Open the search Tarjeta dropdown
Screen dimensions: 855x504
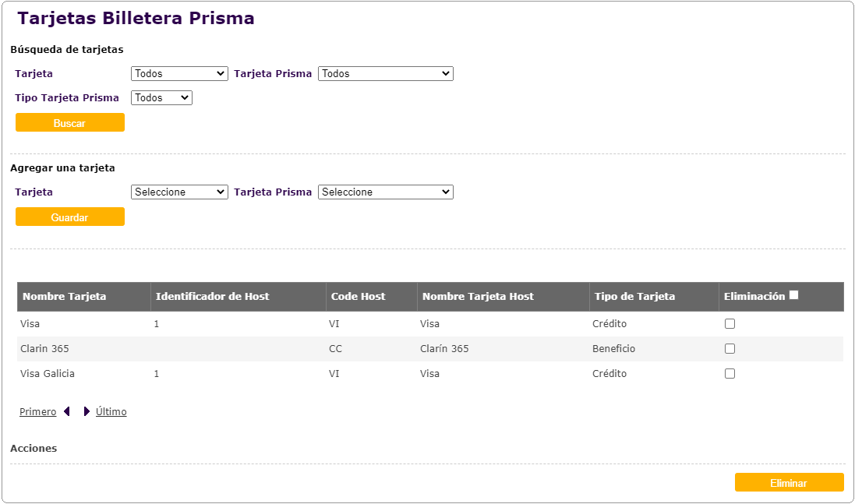click(179, 74)
